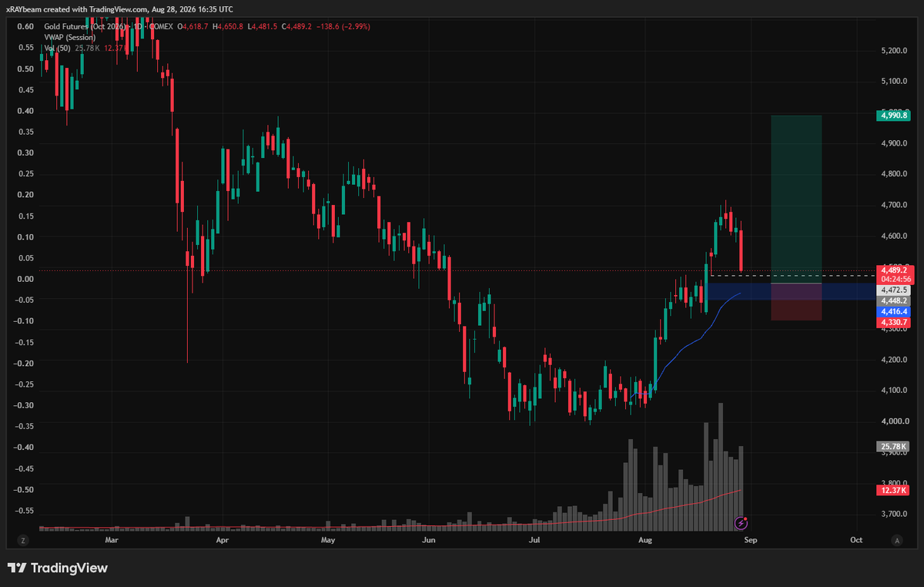Image resolution: width=924 pixels, height=587 pixels.
Task: Click the red 4,489.2 current price label
Action: pyautogui.click(x=893, y=270)
